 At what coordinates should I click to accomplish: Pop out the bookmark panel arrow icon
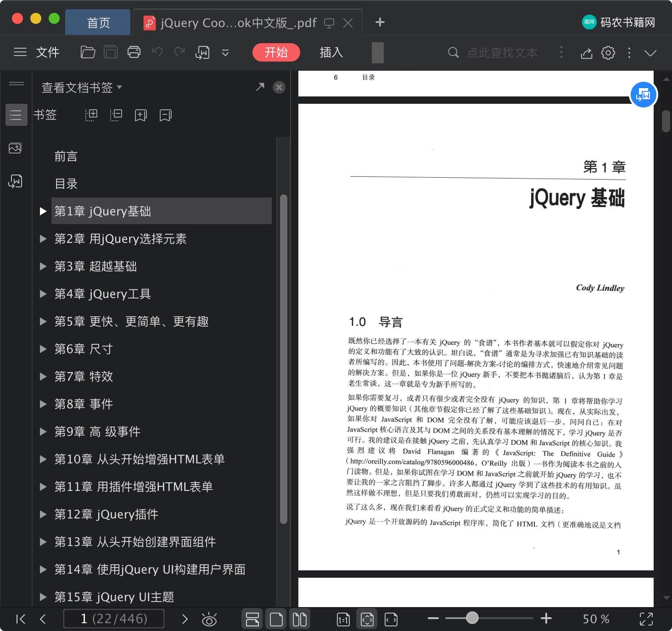(260, 86)
